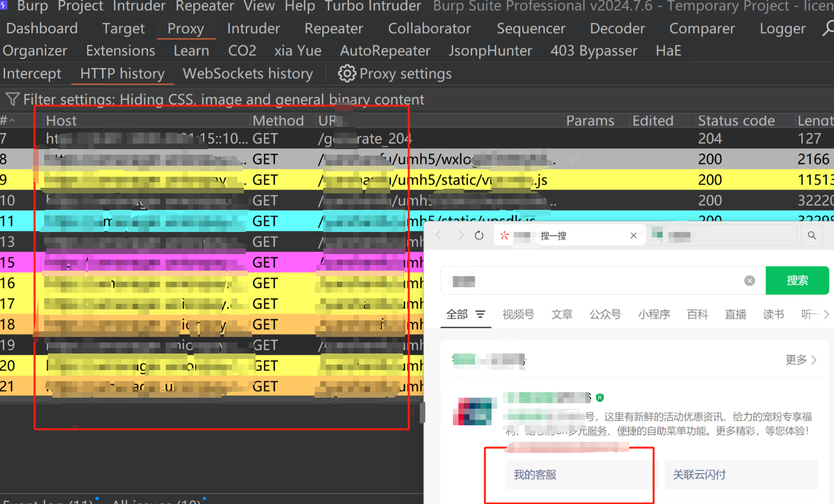Open the Help menu

pos(300,6)
